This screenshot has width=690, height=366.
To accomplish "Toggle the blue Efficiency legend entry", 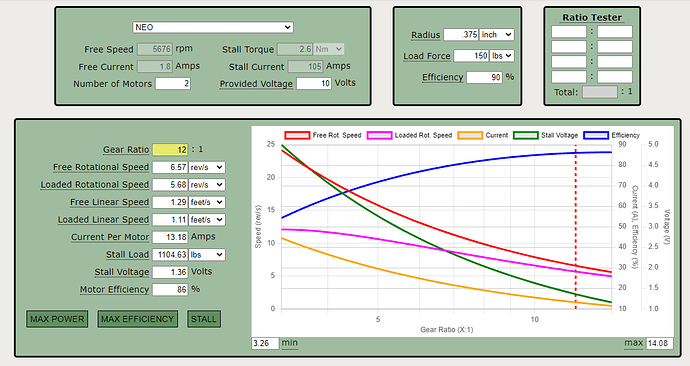I will (x=596, y=135).
